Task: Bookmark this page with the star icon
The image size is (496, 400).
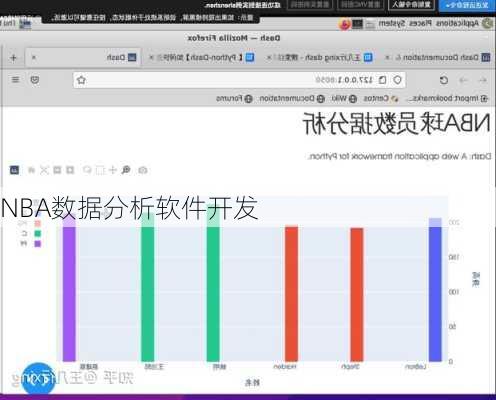Action: click(81, 80)
